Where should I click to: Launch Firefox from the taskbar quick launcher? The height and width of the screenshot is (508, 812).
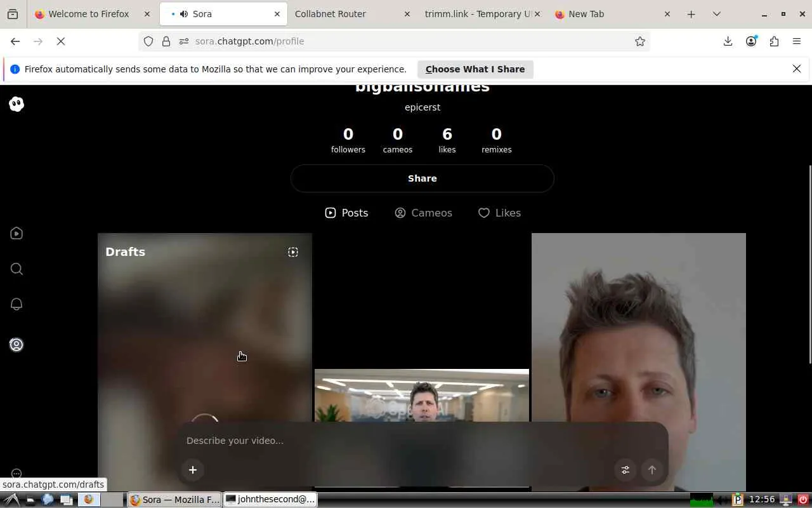point(88,500)
